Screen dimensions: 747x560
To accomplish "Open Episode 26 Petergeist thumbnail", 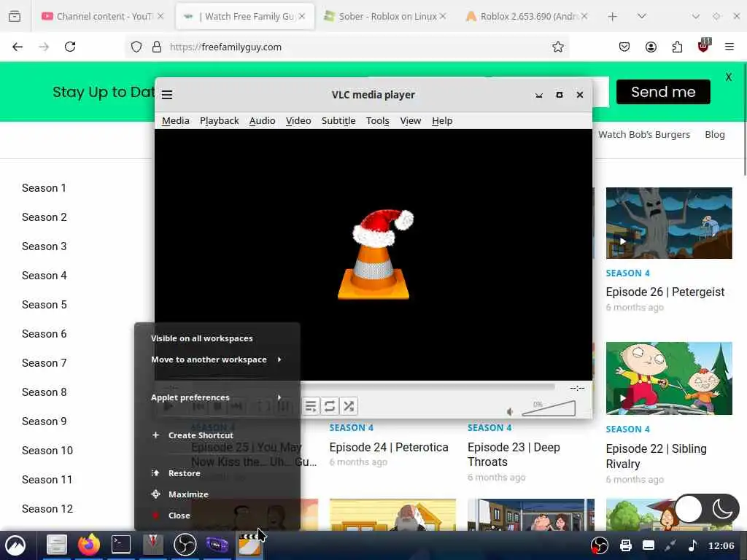I will click(x=669, y=223).
